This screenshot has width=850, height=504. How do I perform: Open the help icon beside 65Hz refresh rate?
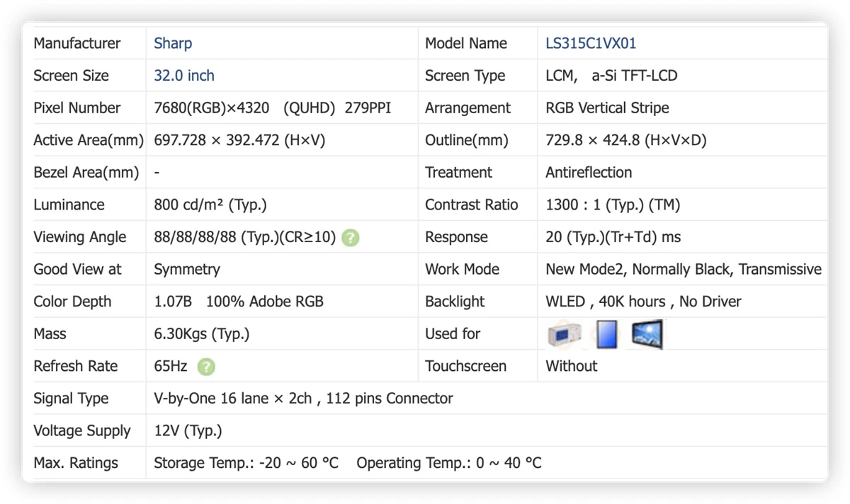click(x=206, y=367)
